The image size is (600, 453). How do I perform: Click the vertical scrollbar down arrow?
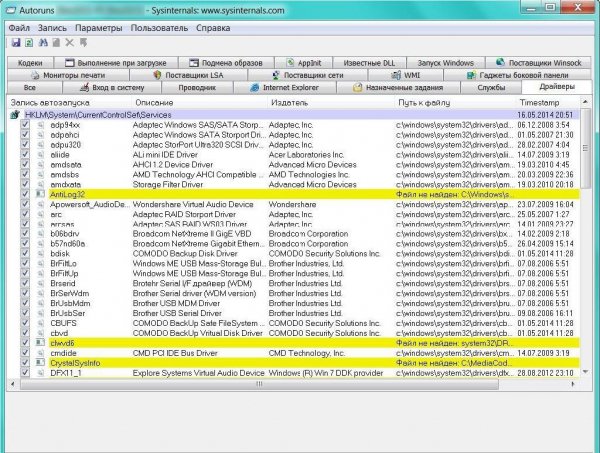(x=585, y=372)
